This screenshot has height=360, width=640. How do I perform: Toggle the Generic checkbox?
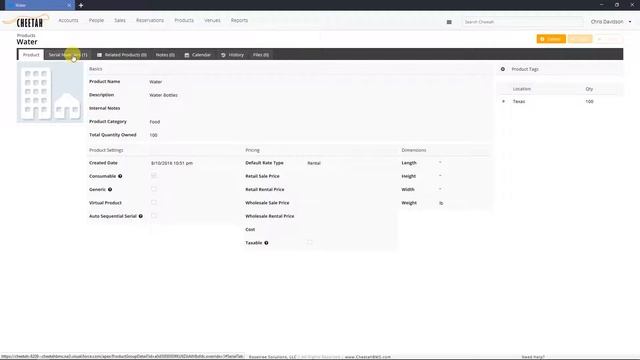point(154,189)
